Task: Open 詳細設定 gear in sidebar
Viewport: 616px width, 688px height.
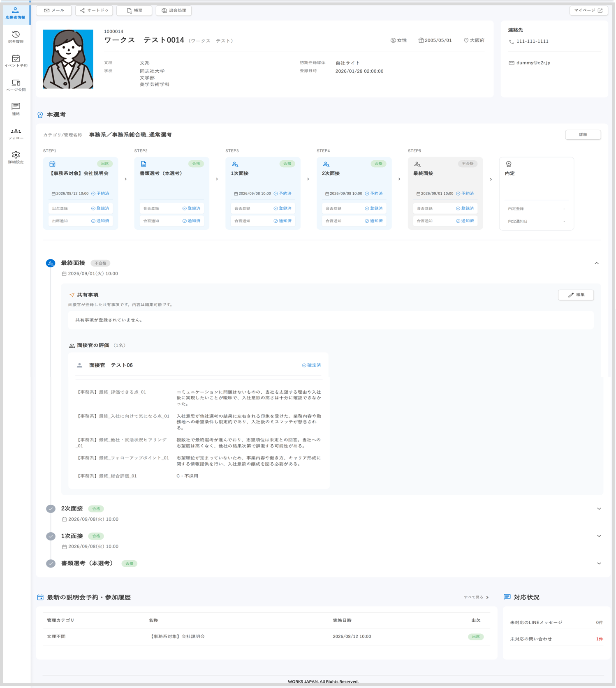Action: pos(16,157)
